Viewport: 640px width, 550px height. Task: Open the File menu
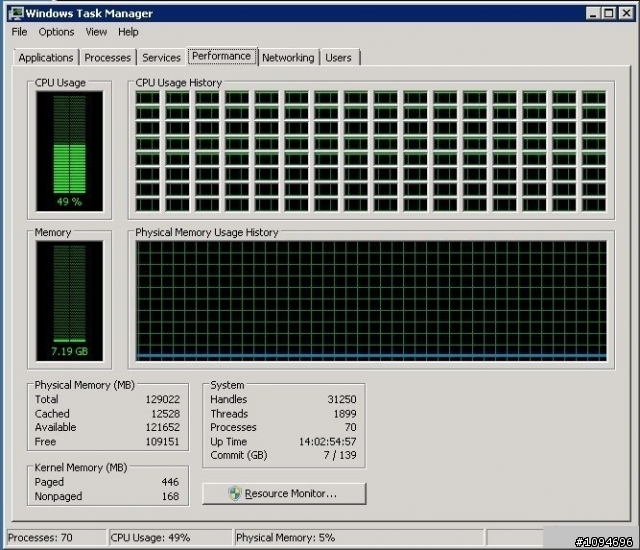tap(19, 32)
